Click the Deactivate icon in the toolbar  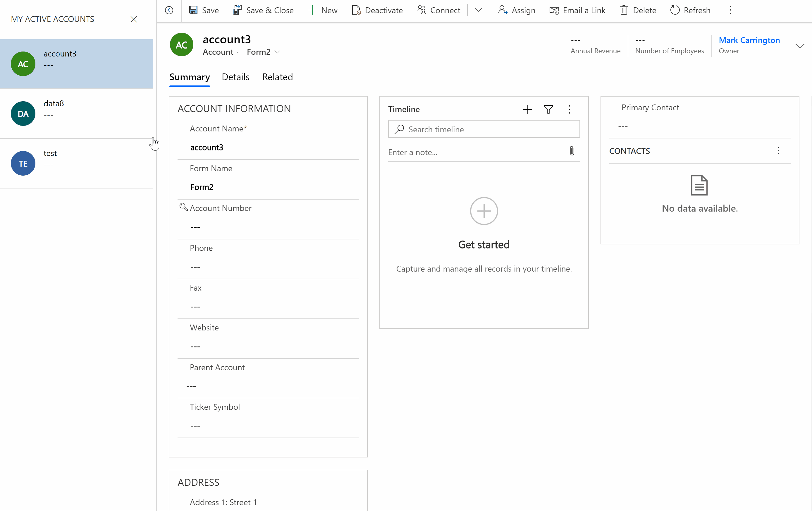[356, 10]
